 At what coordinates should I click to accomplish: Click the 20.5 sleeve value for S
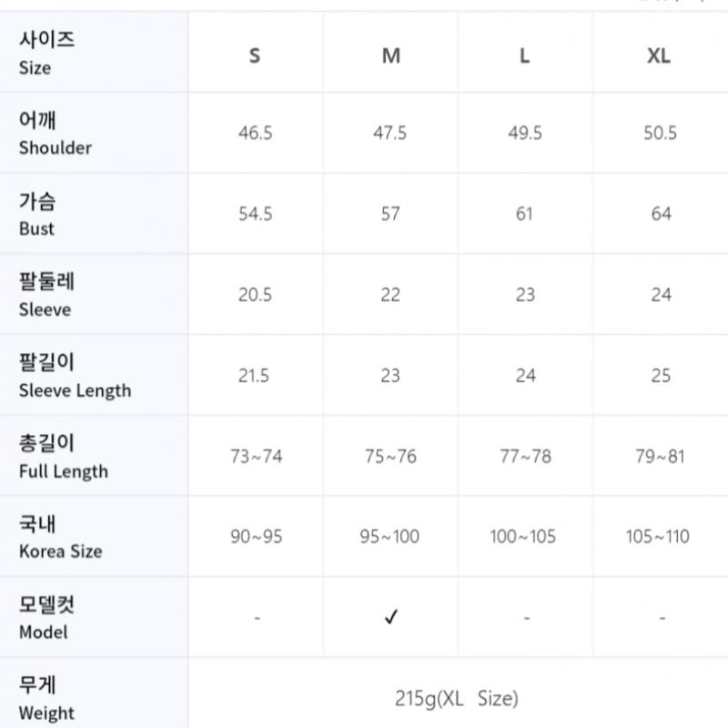pos(255,295)
